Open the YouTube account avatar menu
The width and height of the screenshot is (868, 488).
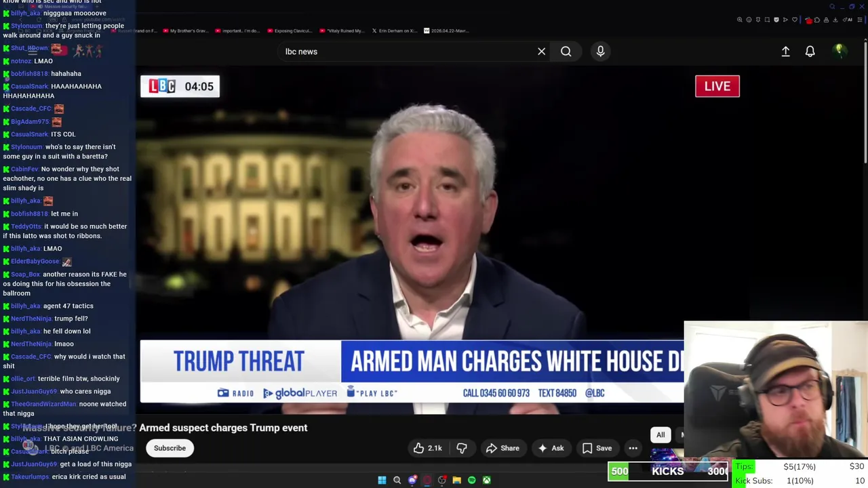(x=839, y=51)
